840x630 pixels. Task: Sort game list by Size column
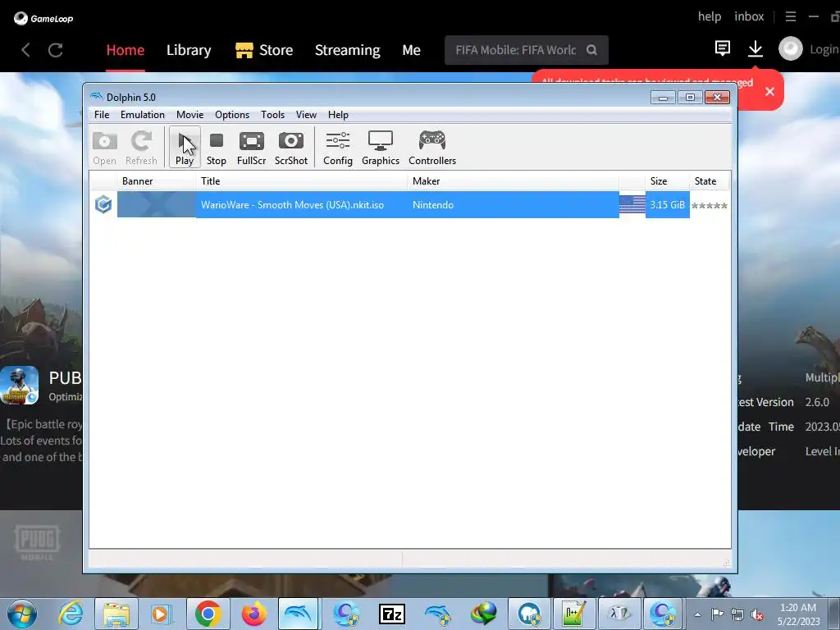pyautogui.click(x=668, y=181)
